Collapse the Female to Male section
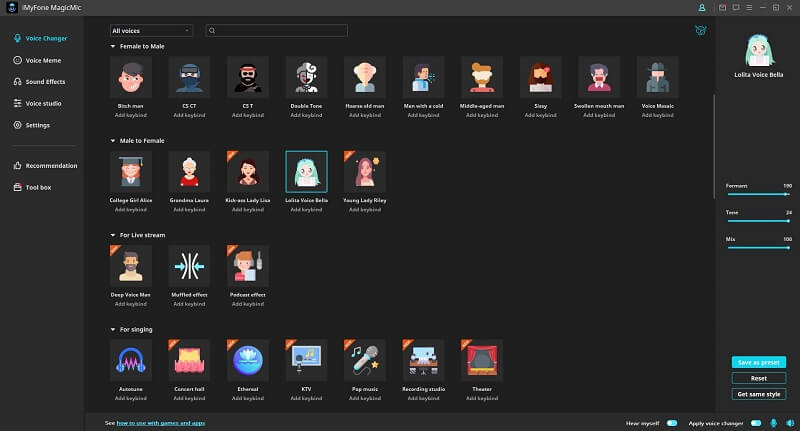 [x=113, y=46]
